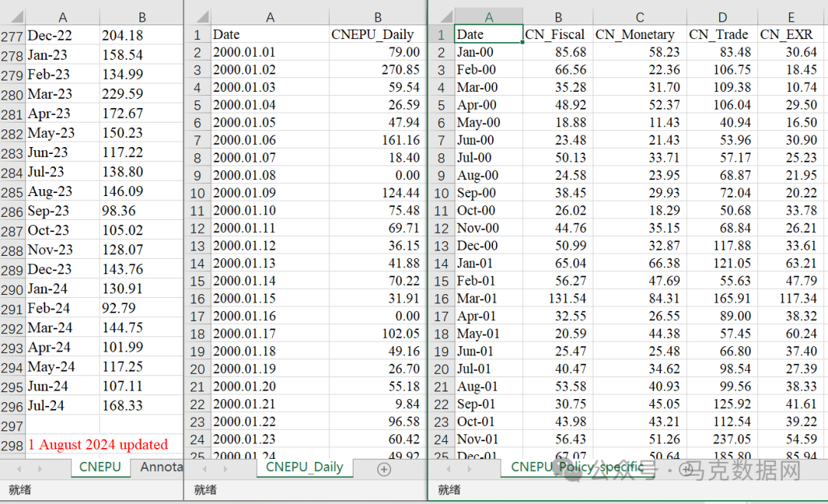Click select-all corner in the CNEPU window
Viewport: 828px width, 504px height.
[17, 17]
